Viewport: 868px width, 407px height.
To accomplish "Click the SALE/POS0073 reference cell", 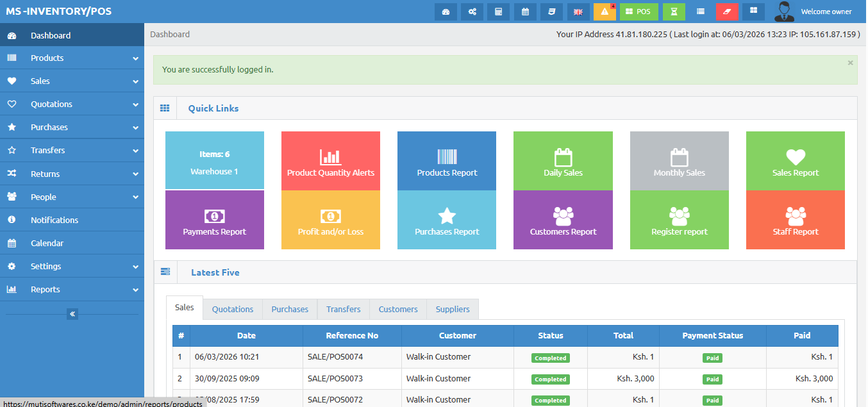I will pyautogui.click(x=352, y=379).
